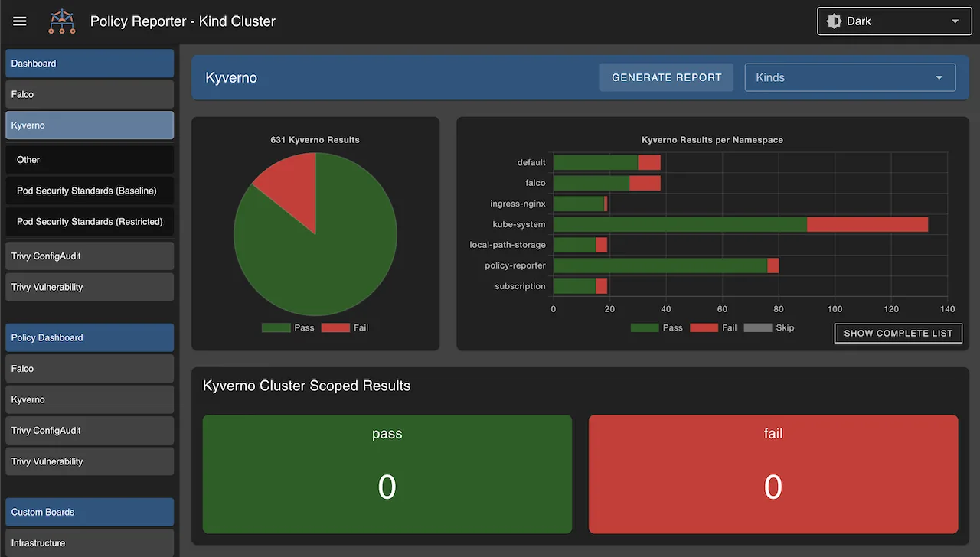
Task: Open the Dark theme selector dropdown
Action: click(x=893, y=21)
